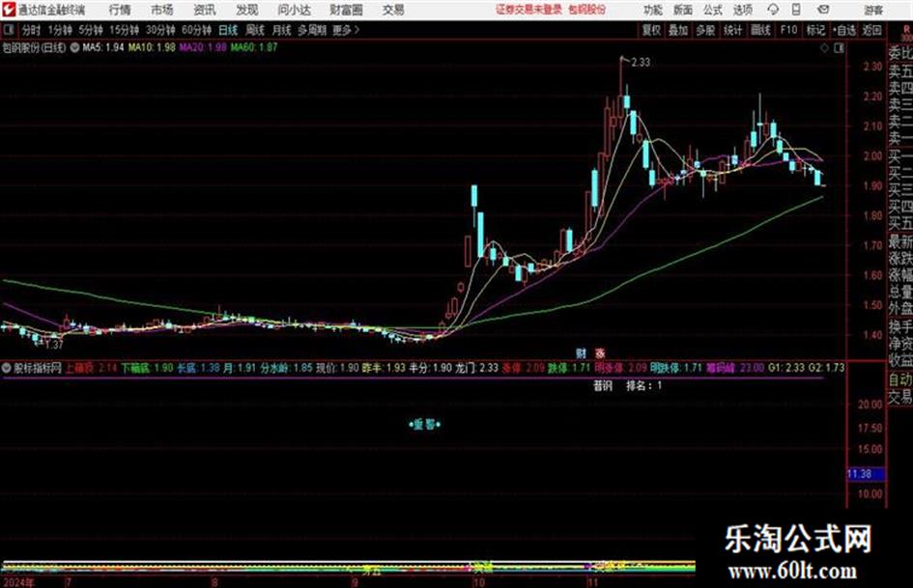Switch to the 60分钟 period tab
The image size is (913, 588).
(197, 30)
